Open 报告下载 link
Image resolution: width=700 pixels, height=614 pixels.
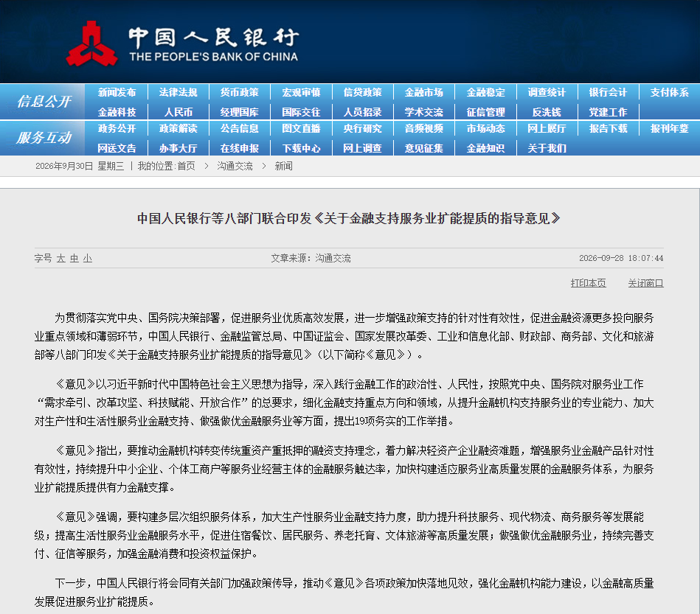tap(608, 128)
